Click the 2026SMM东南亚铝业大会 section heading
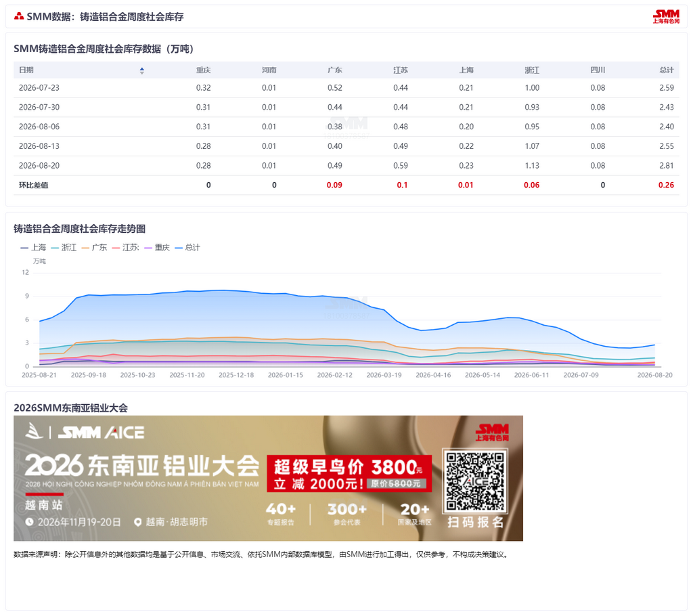Viewport: 693px width, 616px height. coord(70,408)
